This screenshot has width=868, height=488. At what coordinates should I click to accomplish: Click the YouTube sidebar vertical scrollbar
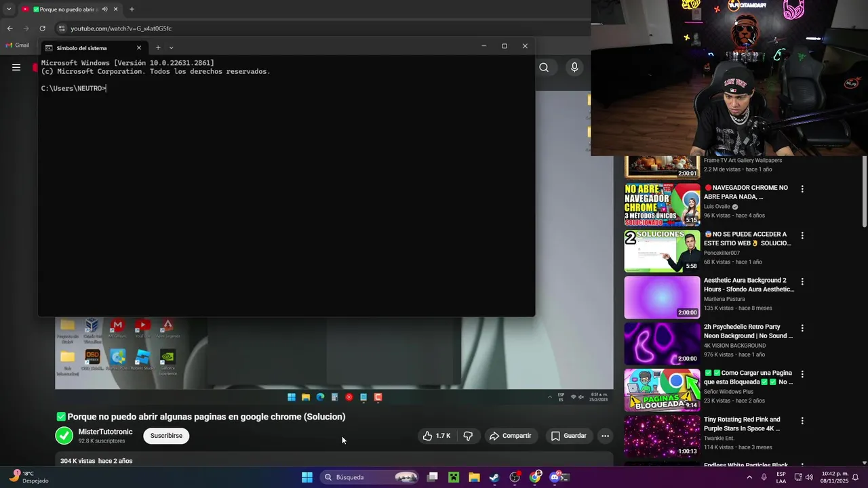click(x=864, y=192)
